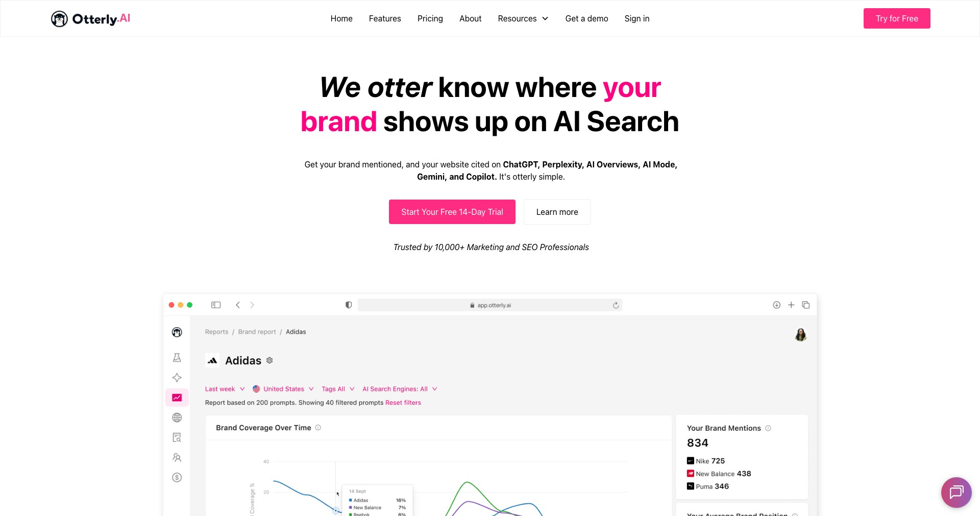Click the Learn more button
Screen dimensions: 980x516
[557, 212]
